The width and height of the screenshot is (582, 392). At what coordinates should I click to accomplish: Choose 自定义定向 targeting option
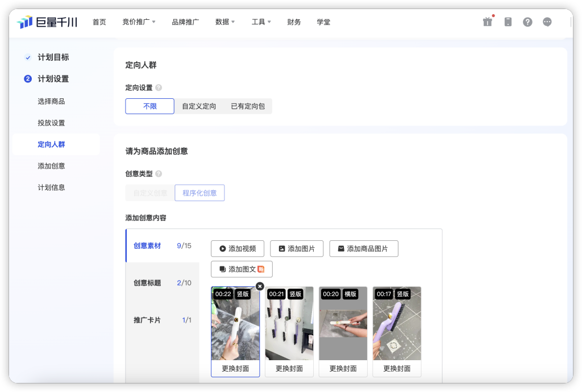click(199, 106)
